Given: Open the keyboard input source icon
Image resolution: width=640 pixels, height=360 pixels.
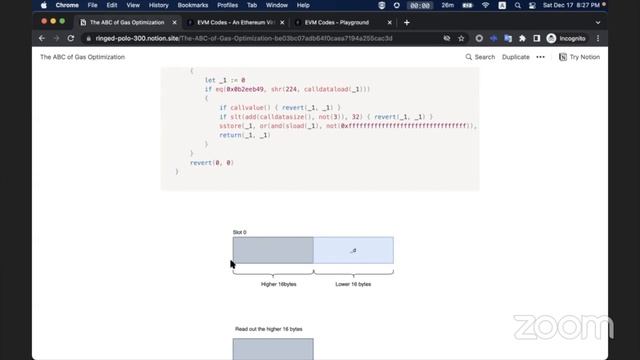Looking at the screenshot, I should [502, 5].
